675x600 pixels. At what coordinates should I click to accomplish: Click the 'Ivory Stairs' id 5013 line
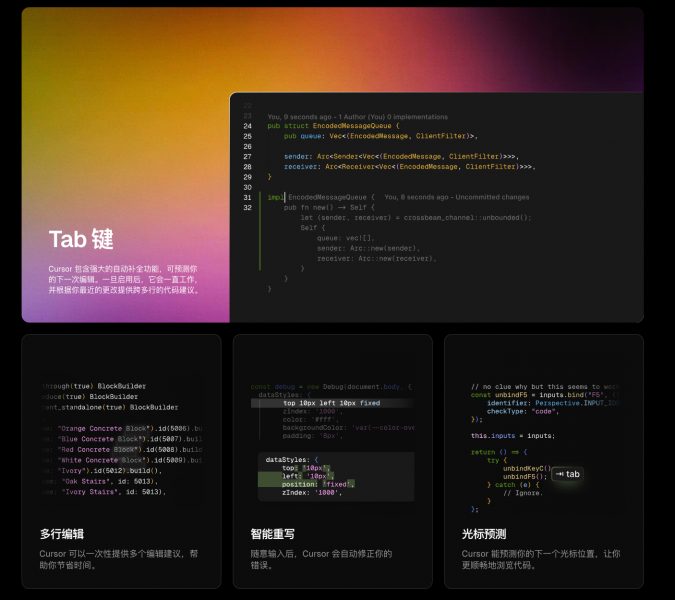[x=105, y=492]
